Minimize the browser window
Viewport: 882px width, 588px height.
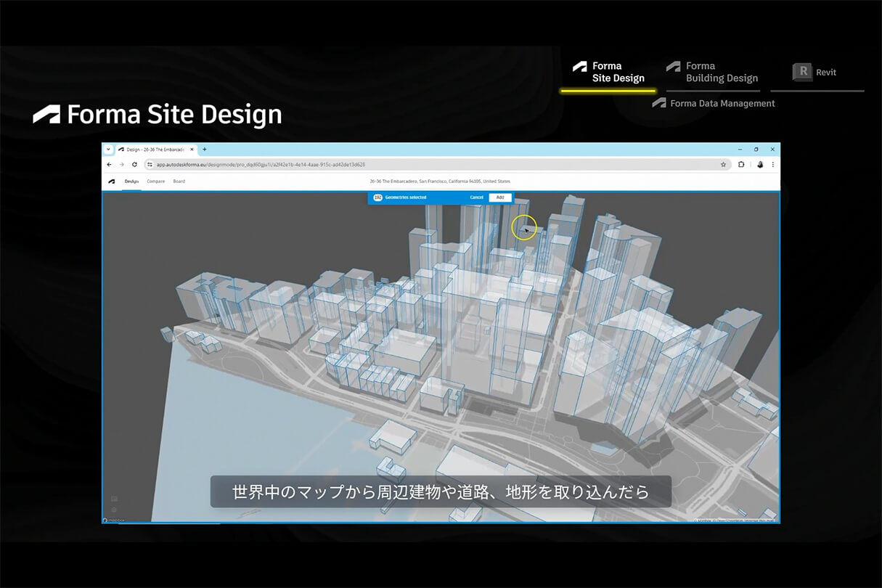pyautogui.click(x=739, y=149)
